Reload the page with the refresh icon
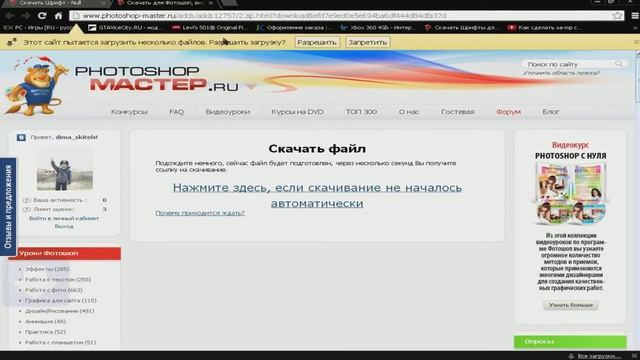This screenshot has height=360, width=640. [42, 16]
